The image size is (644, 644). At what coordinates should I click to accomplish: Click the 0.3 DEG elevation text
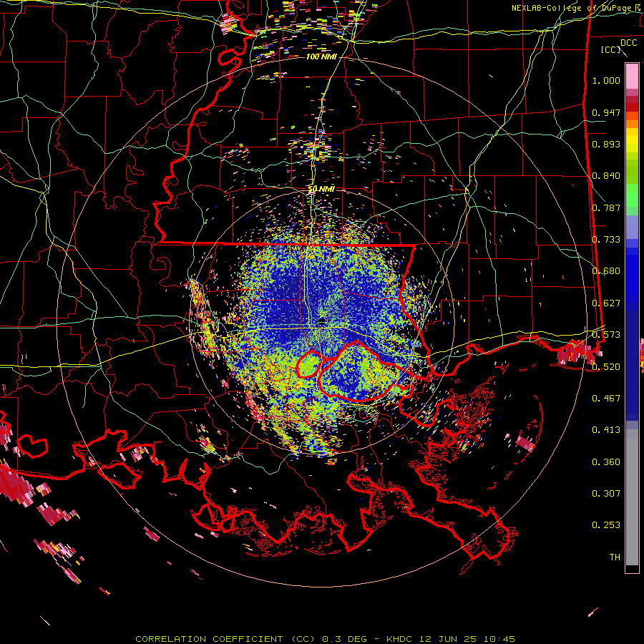click(345, 639)
